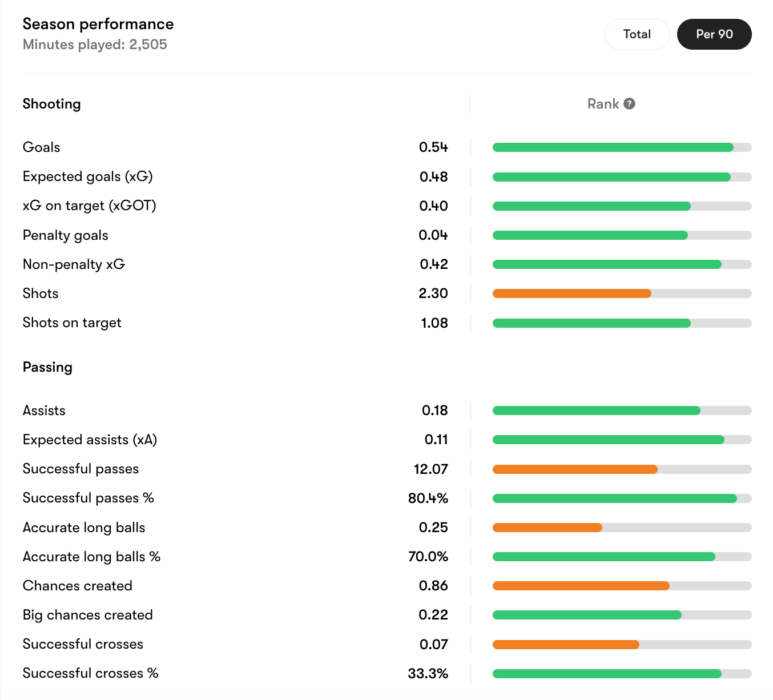The height and width of the screenshot is (700, 773).
Task: Click the Rank help question-mark icon
Action: (x=629, y=104)
